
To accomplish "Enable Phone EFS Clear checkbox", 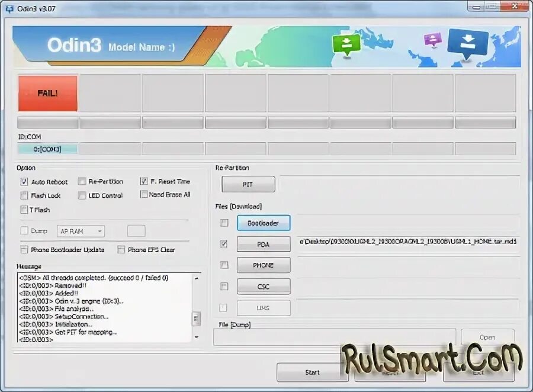I will coord(121,249).
